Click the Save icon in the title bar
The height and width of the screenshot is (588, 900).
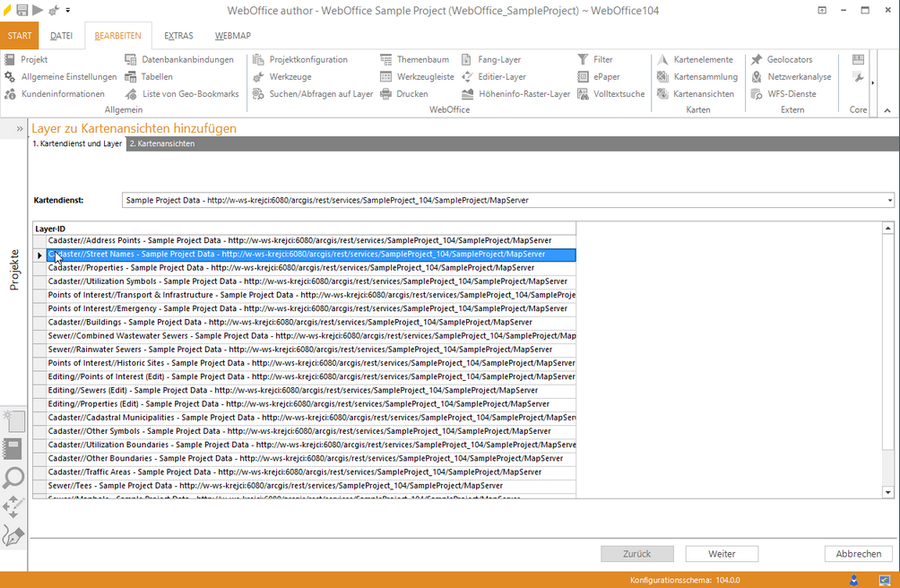click(22, 10)
